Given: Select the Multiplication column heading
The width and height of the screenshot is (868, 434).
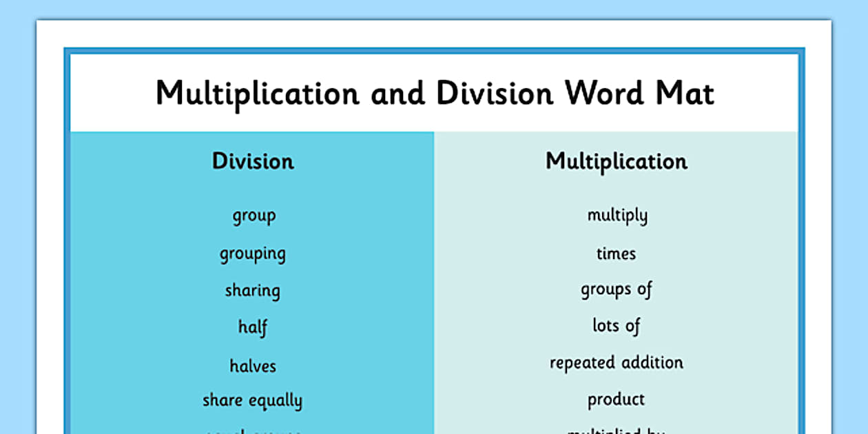Looking at the screenshot, I should (x=616, y=161).
